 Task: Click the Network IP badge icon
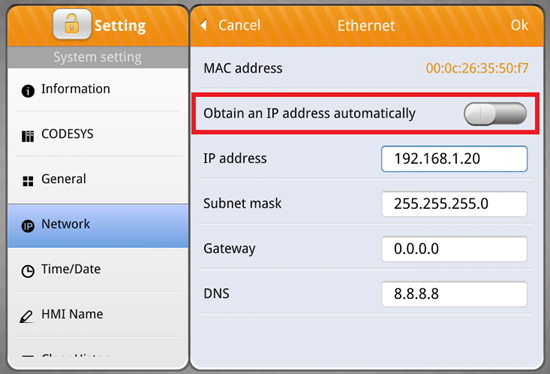(x=28, y=226)
